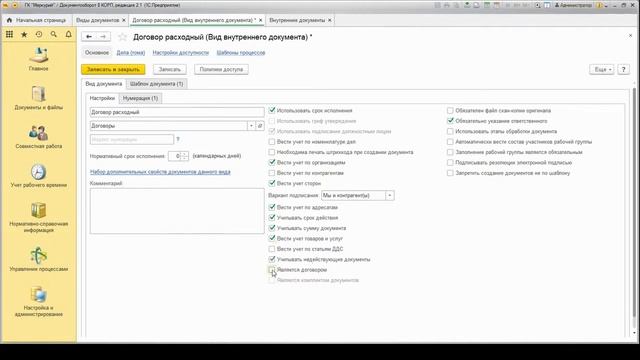This screenshot has height=360, width=640.
Task: Open Управление процессами section
Action: click(x=38, y=259)
